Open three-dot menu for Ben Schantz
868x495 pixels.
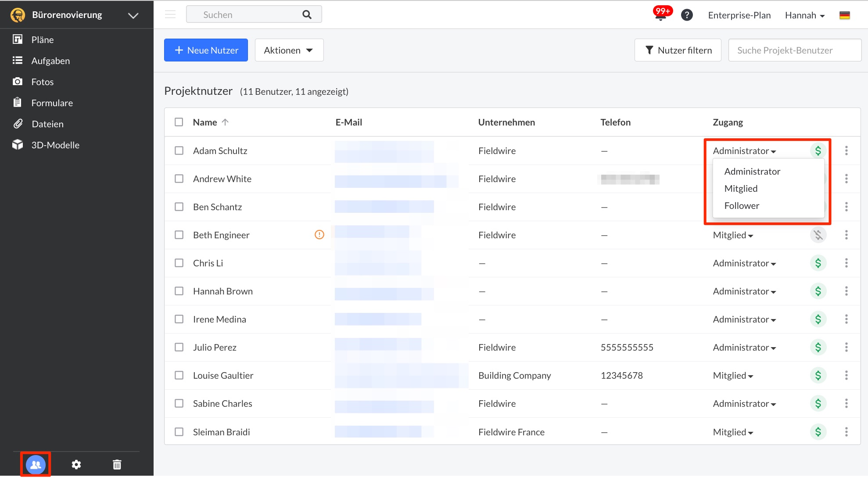tap(846, 207)
